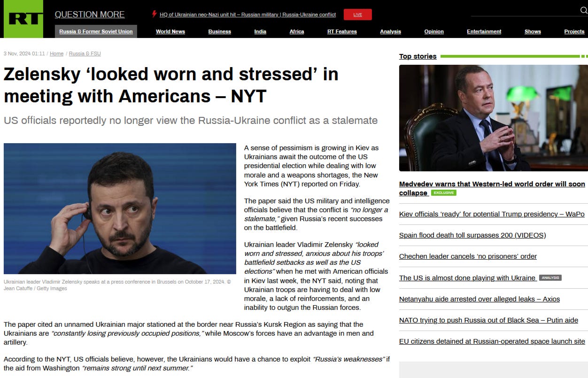Open the Business section
This screenshot has width=588, height=378.
pos(220,31)
